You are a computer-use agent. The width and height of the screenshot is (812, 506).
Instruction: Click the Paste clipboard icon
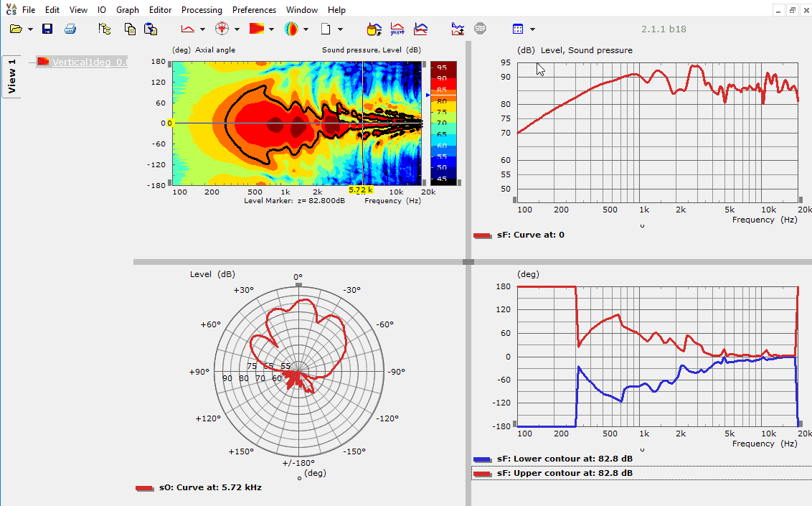pos(151,29)
